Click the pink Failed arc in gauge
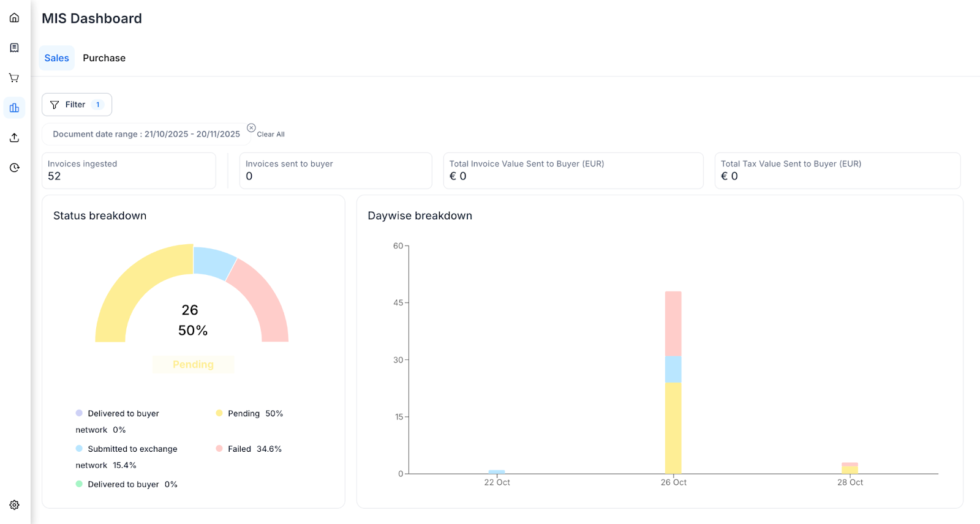Image resolution: width=980 pixels, height=524 pixels. (x=263, y=300)
